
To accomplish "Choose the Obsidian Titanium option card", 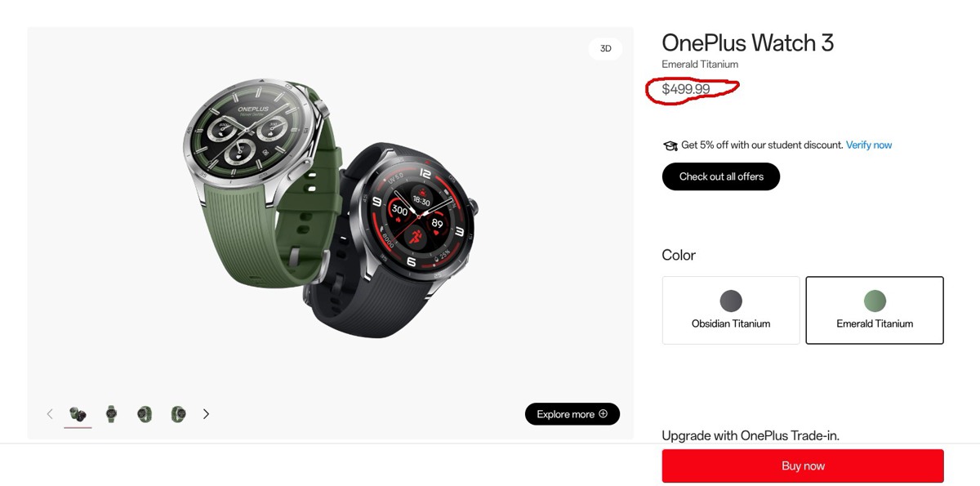I will 731,310.
